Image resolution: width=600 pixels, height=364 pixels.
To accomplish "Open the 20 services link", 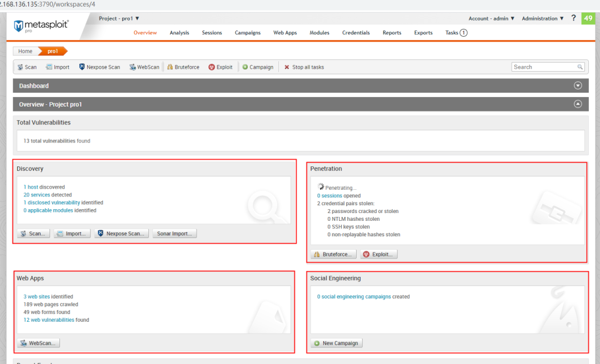I will 37,195.
